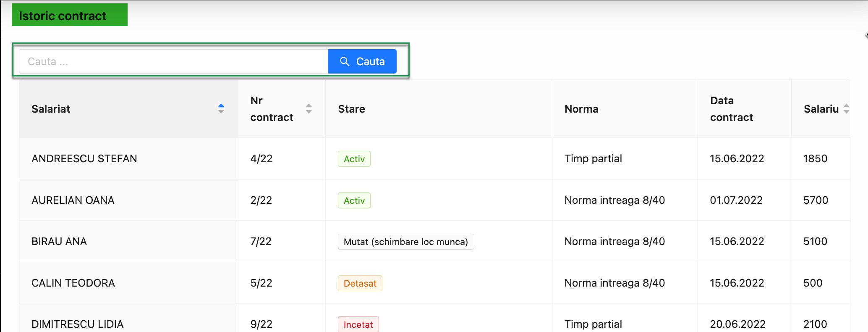Viewport: 868px width, 332px height.
Task: Click date 15.06.2022 in BIRAU ANA row
Action: pyautogui.click(x=737, y=241)
